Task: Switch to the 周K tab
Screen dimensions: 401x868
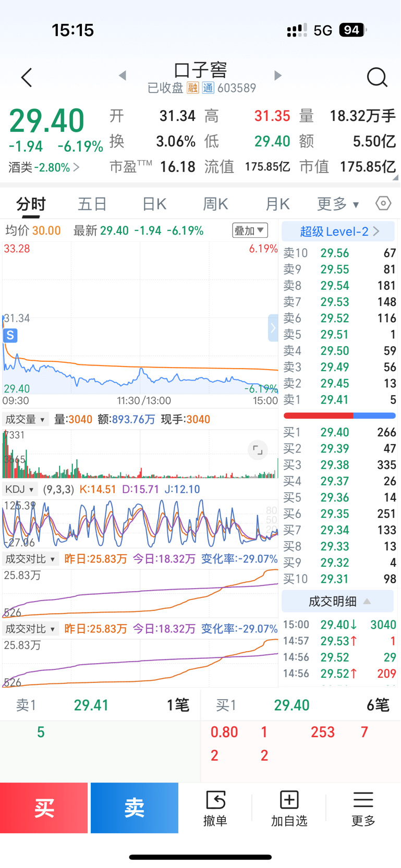Action: [x=215, y=204]
